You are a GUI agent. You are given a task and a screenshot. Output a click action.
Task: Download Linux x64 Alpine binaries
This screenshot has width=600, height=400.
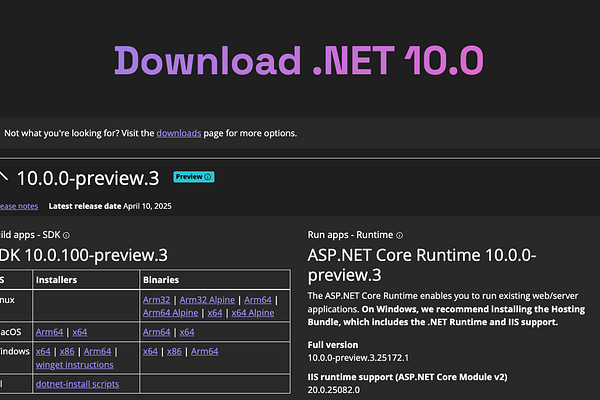[253, 313]
